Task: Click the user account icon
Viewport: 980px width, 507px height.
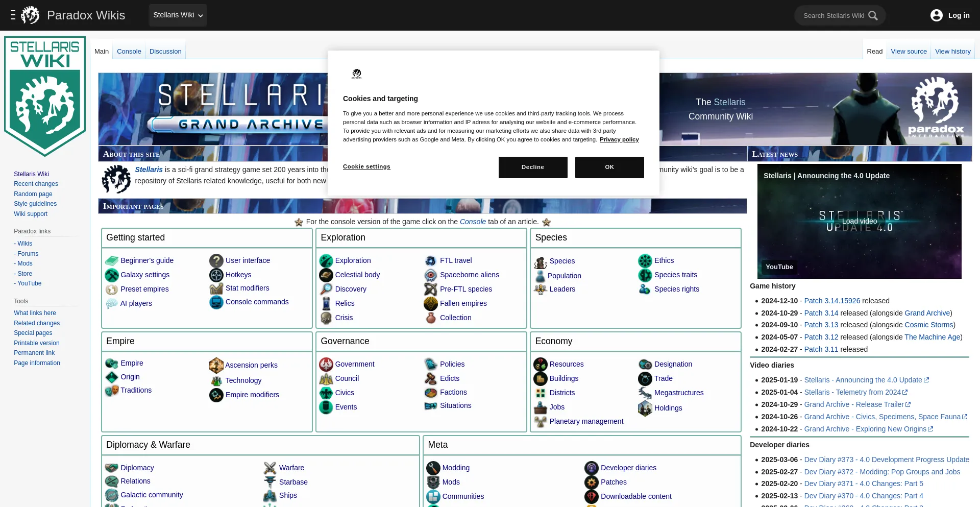Action: pyautogui.click(x=937, y=15)
